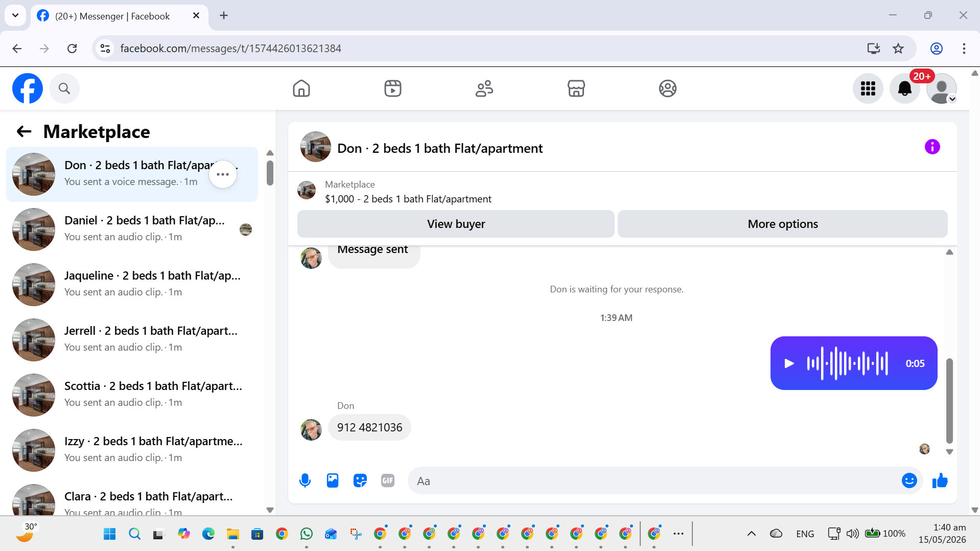Show hidden system tray icons chevron
This screenshot has width=980, height=551.
(751, 534)
